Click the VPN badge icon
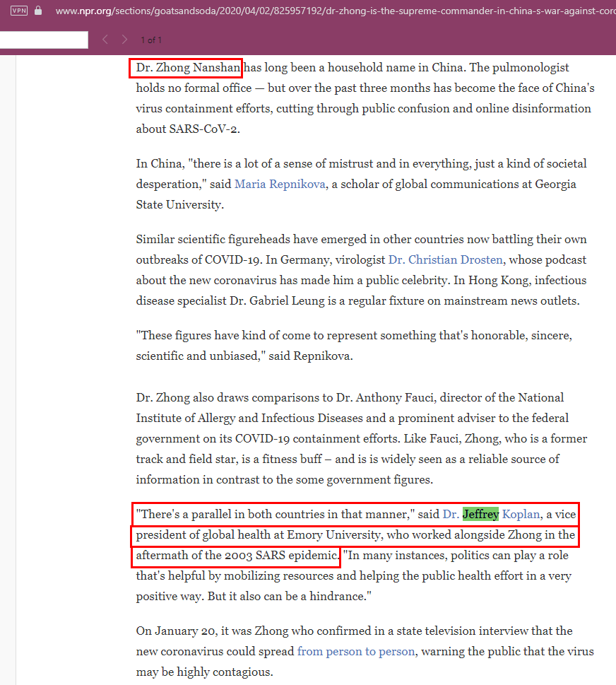 click(19, 11)
